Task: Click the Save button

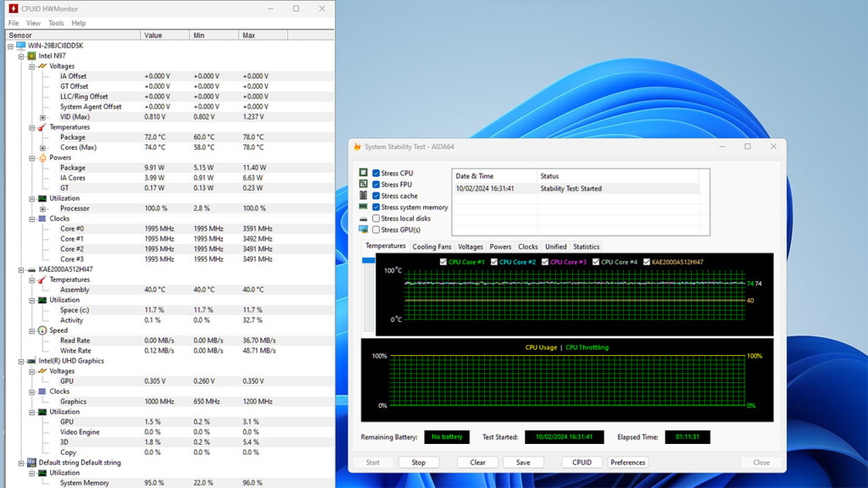Action: [523, 463]
